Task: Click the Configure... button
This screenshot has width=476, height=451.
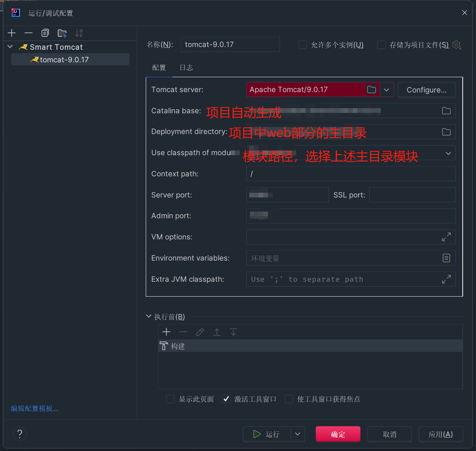Action: (x=427, y=90)
